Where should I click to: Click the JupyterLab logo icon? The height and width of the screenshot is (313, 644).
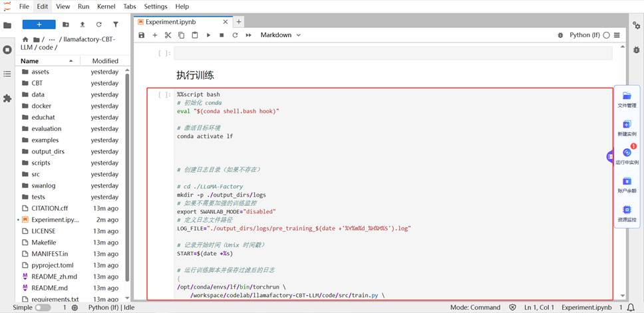pos(7,6)
